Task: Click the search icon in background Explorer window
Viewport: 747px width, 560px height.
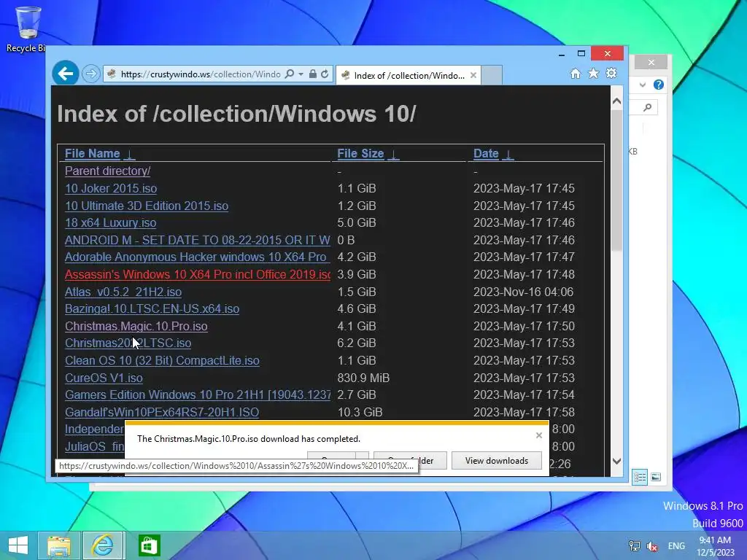Action: click(648, 108)
